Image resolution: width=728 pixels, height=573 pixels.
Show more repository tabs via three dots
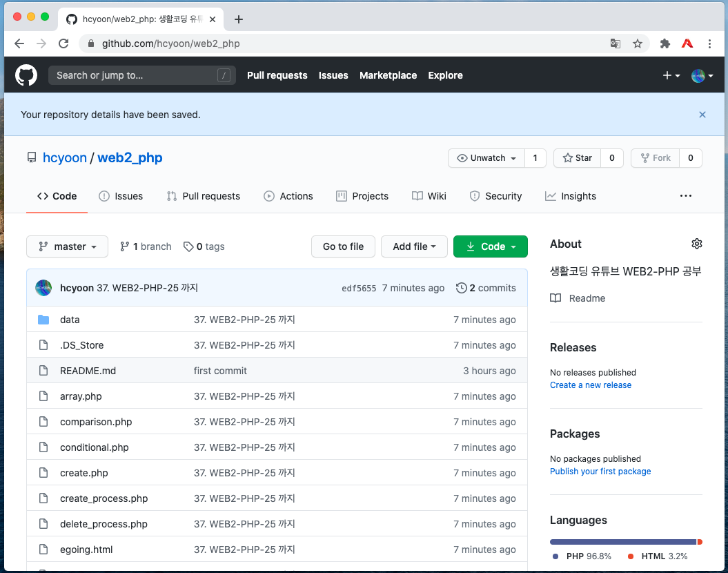[686, 196]
